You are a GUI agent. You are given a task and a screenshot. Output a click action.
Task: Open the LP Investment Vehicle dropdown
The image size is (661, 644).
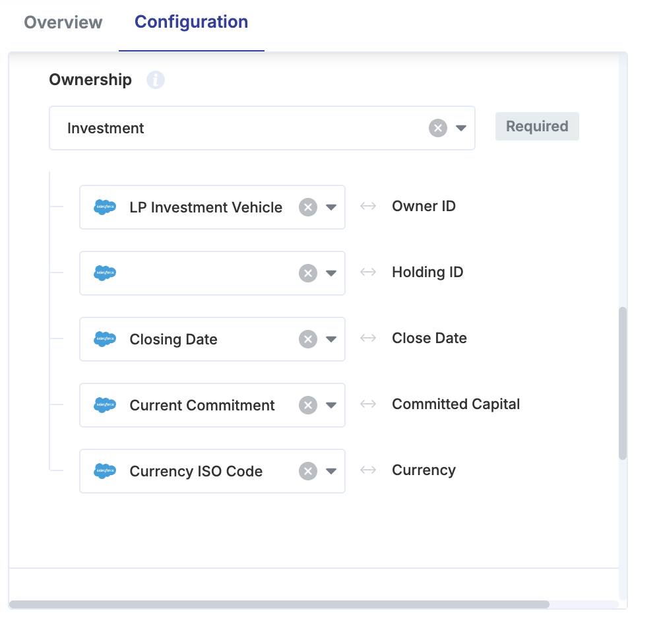coord(331,207)
